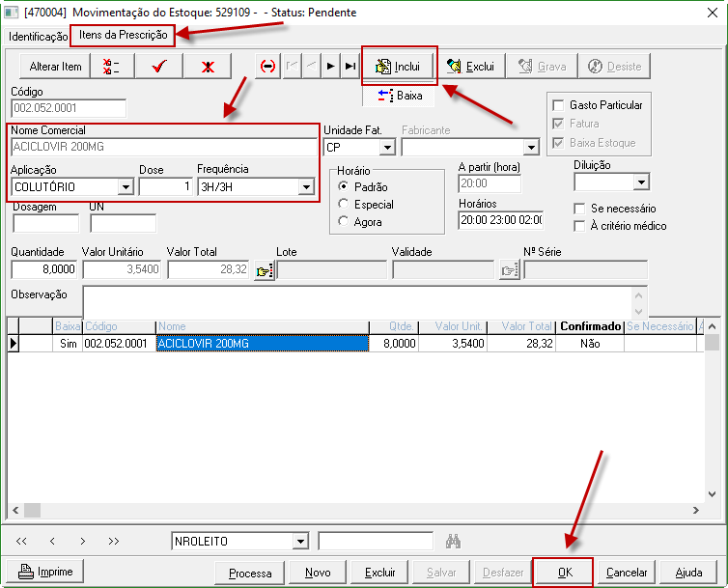Click the grid vertical scrollbar down arrow
The width and height of the screenshot is (728, 588).
[x=712, y=494]
